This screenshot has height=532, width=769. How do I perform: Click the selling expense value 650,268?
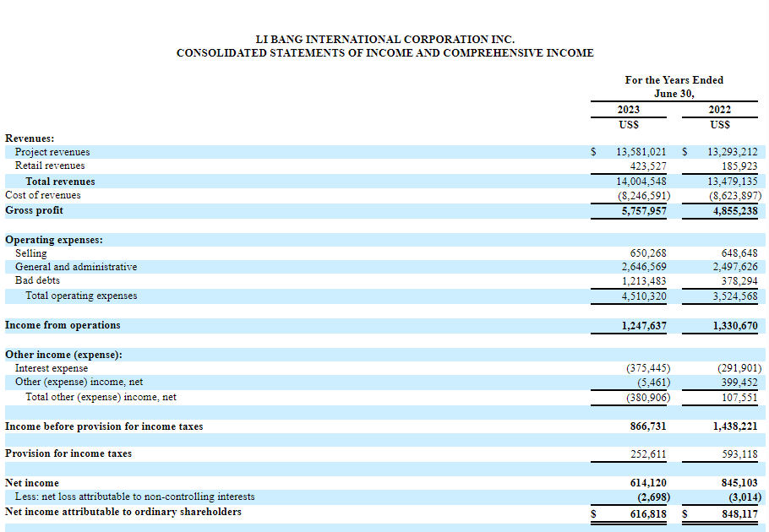(x=648, y=253)
